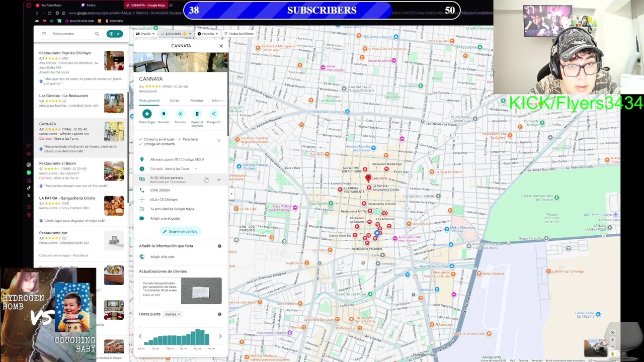Switch to the Reseñas tab
This screenshot has height=362, width=644.
click(197, 101)
